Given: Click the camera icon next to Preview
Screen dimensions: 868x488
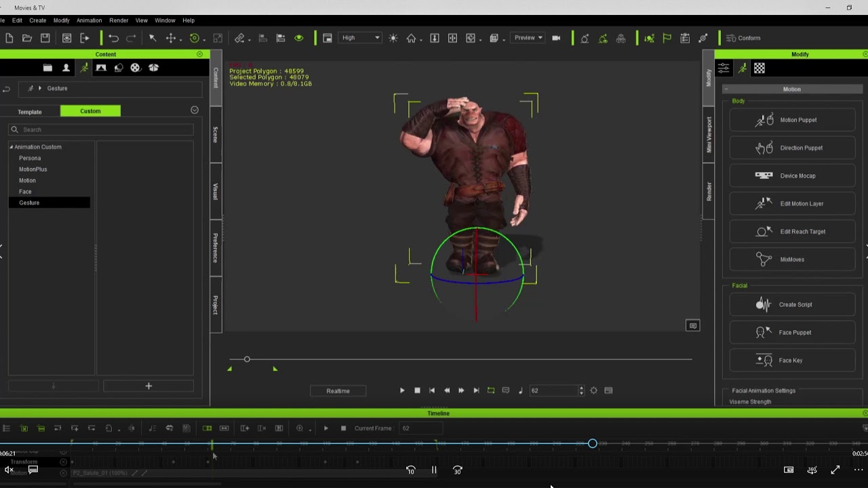Looking at the screenshot, I should point(556,38).
